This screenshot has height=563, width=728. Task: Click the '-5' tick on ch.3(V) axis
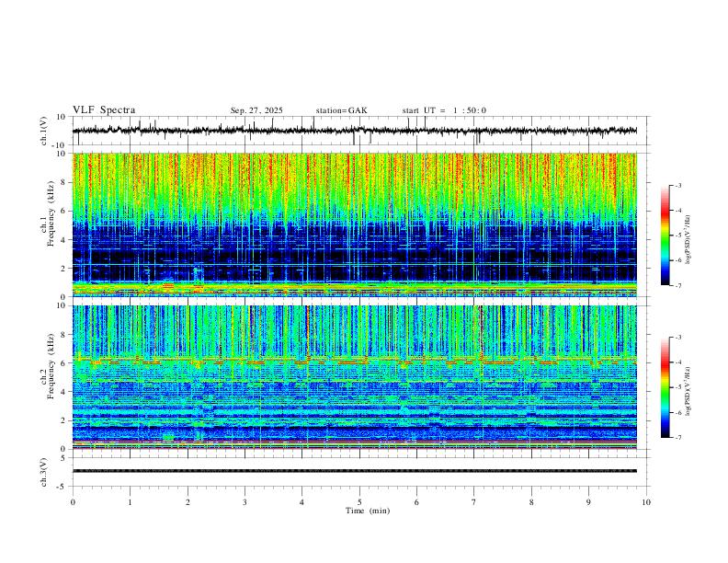pos(63,487)
